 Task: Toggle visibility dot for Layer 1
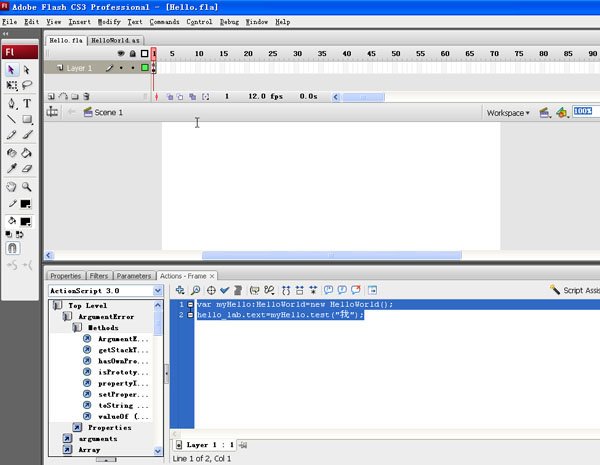coord(121,68)
